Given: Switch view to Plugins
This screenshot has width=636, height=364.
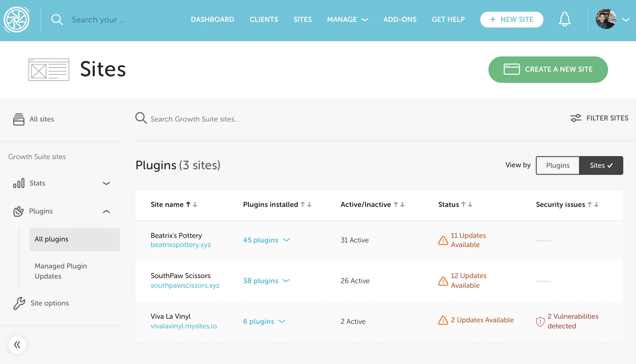Looking at the screenshot, I should coord(558,165).
